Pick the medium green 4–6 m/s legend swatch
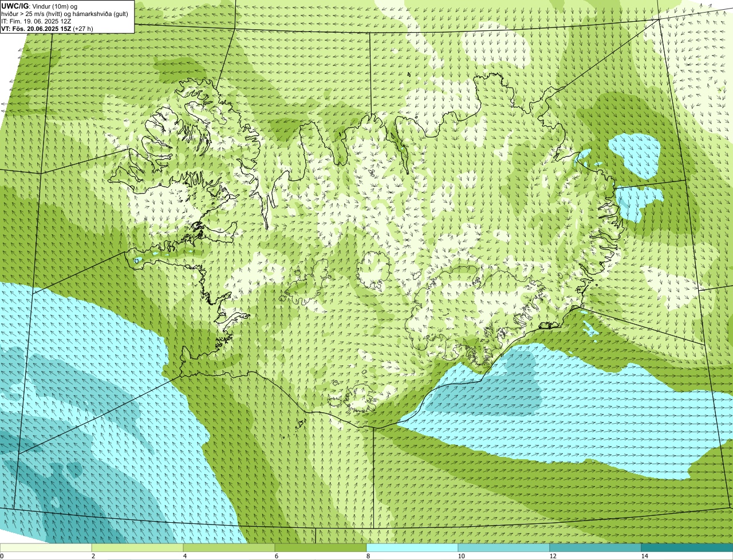733x560 pixels. point(229,547)
